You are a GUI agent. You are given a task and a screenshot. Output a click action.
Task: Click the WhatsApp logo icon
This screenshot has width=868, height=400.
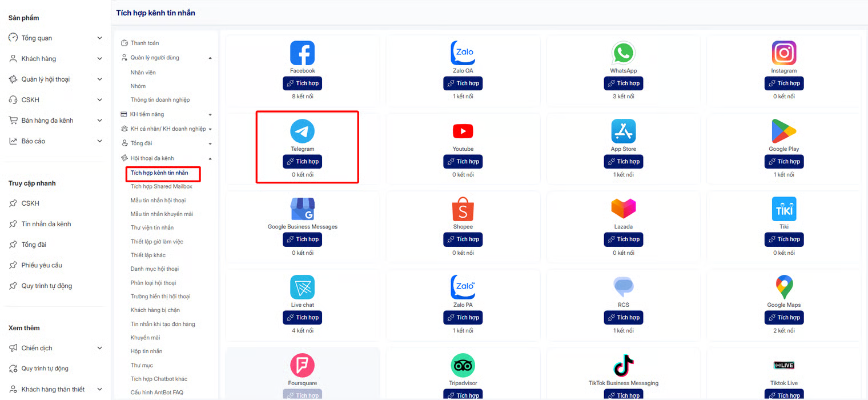click(623, 53)
